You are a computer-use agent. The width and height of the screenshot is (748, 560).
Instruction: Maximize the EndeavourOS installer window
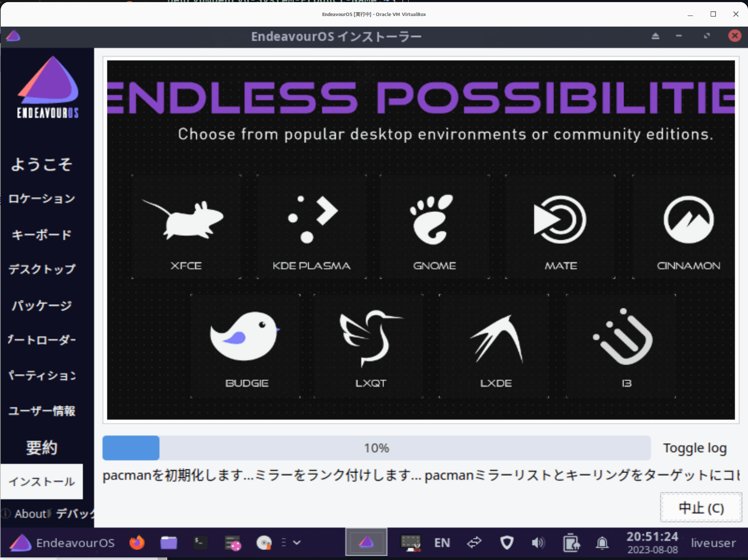click(707, 36)
